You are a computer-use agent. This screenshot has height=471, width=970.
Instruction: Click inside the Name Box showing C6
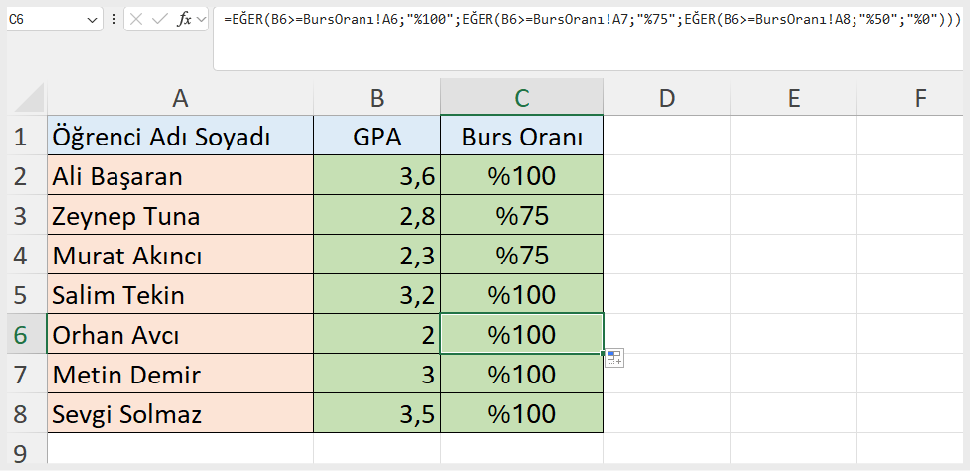pos(47,20)
